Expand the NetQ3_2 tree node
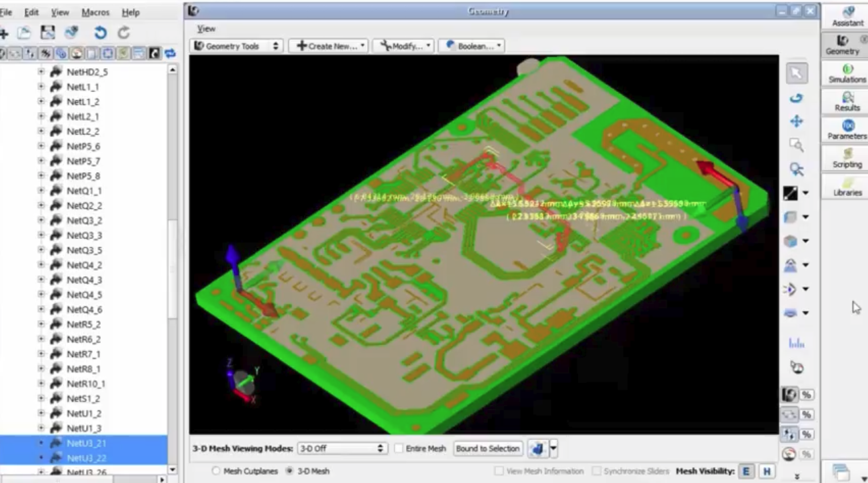This screenshot has width=868, height=483. (x=41, y=221)
